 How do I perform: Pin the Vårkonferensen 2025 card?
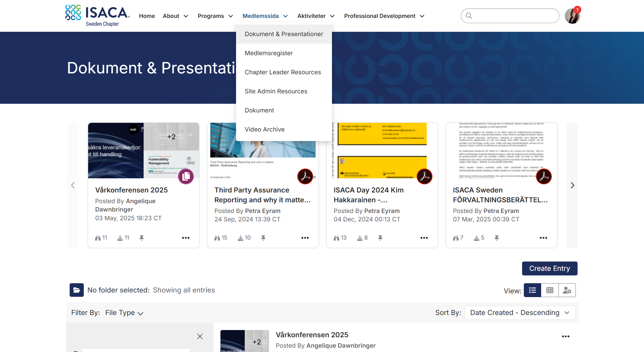coord(142,238)
